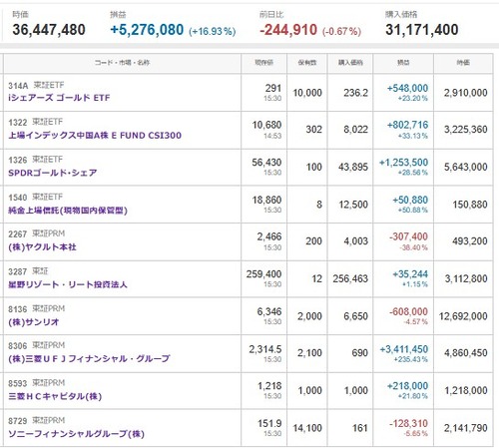Select current price 10,680
The height and width of the screenshot is (448, 499).
(266, 125)
